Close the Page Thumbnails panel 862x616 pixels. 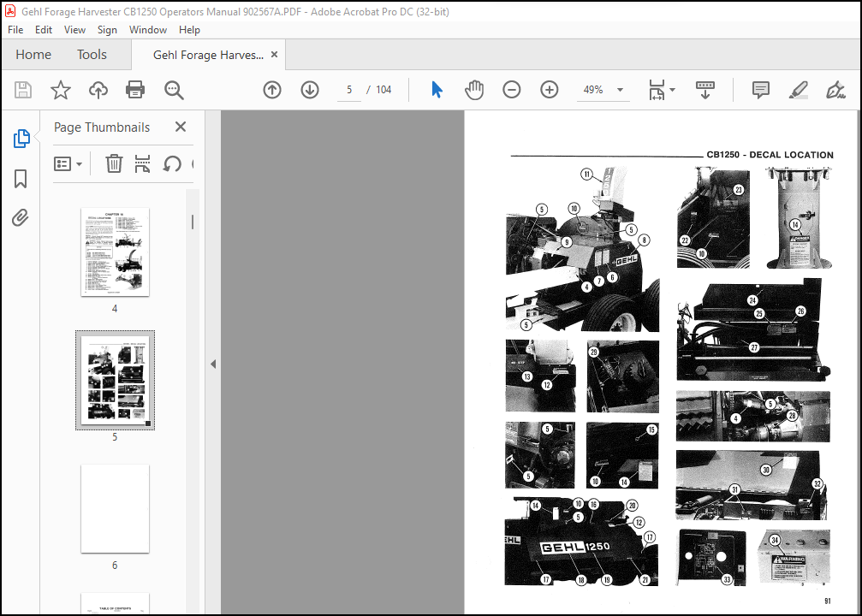click(181, 127)
